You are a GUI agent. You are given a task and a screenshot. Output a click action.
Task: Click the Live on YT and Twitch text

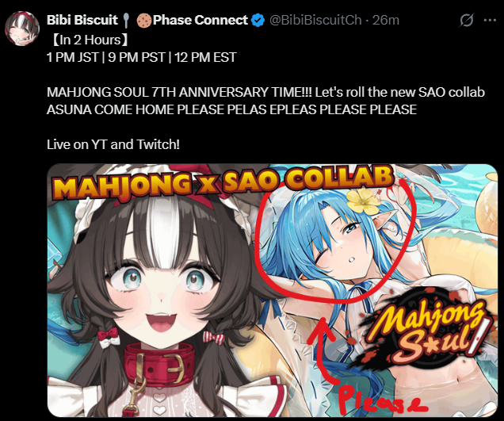[x=113, y=144]
